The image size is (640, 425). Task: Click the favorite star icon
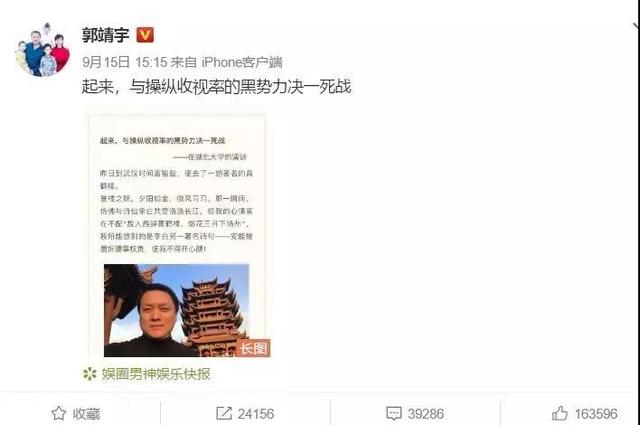(59, 414)
